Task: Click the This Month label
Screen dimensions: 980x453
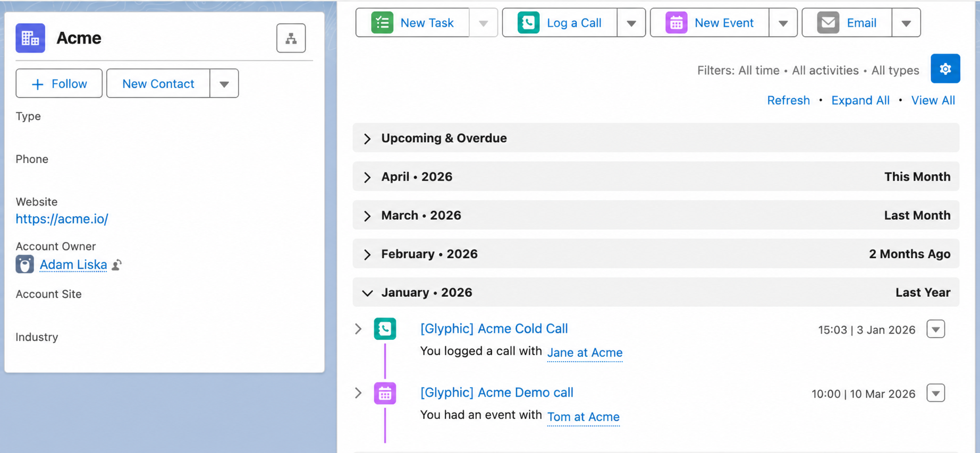Action: click(x=917, y=177)
